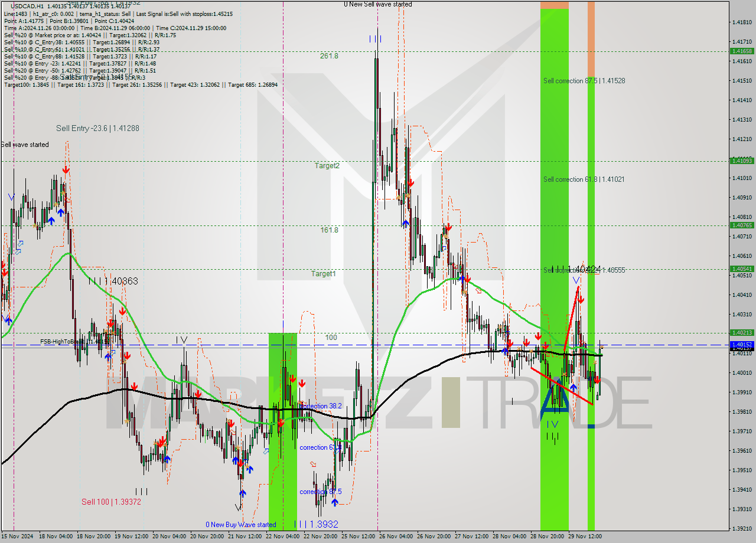Screen dimensions: 756x543
Task: Select the '29 Nov 12:00' time axis label
Action: pos(585,537)
